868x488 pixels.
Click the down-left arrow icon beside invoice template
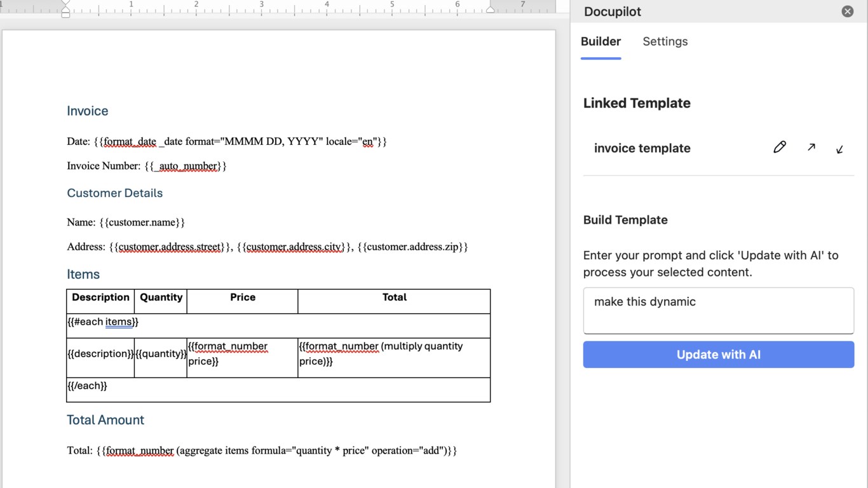(x=839, y=149)
